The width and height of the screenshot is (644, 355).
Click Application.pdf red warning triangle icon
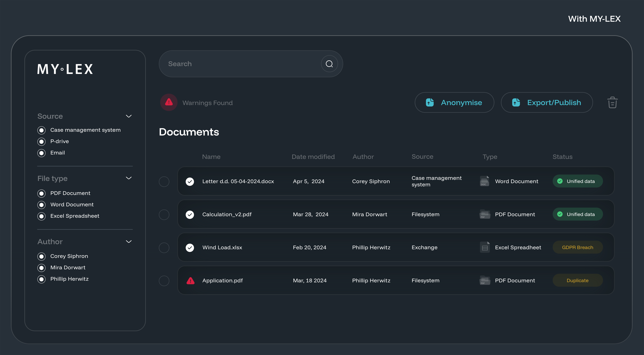pyautogui.click(x=190, y=281)
